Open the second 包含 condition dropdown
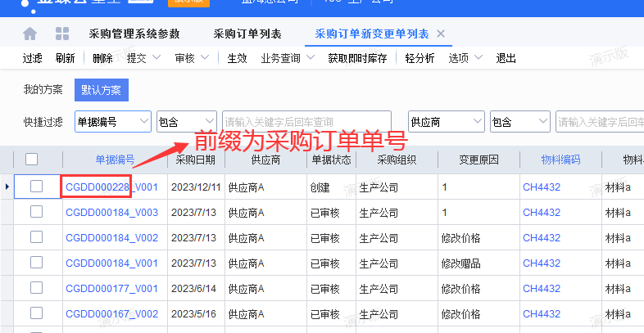 point(520,121)
